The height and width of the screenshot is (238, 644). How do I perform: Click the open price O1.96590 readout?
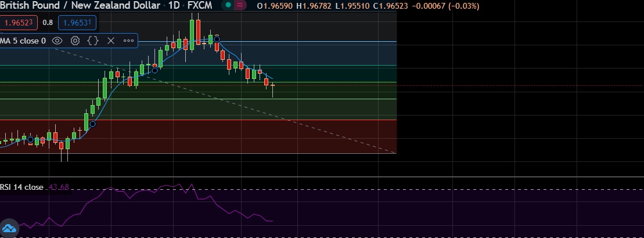tap(274, 6)
